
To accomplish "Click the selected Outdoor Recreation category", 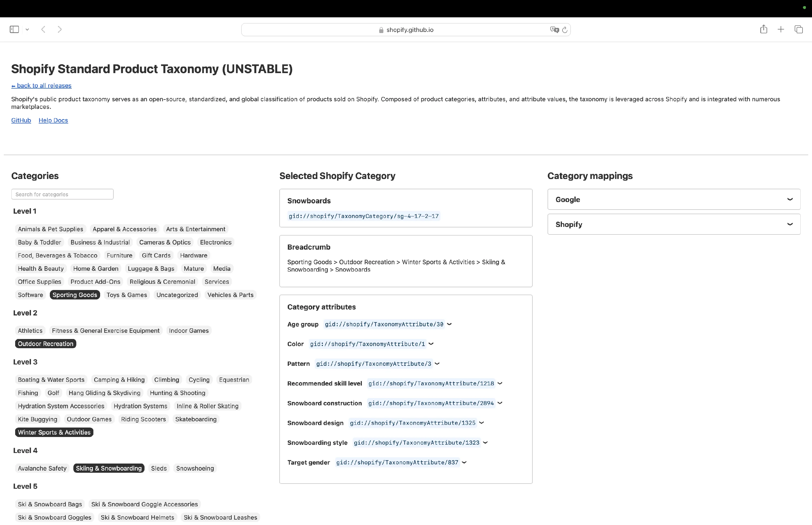I will tap(46, 344).
